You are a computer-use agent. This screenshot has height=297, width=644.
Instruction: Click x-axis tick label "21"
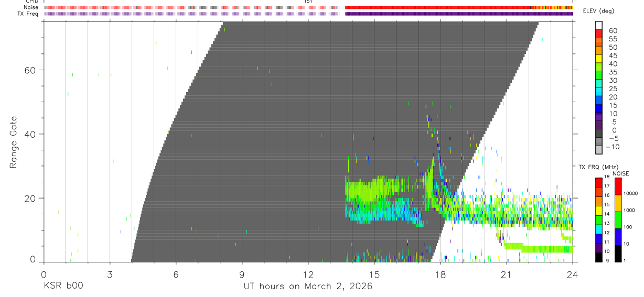coord(507,274)
